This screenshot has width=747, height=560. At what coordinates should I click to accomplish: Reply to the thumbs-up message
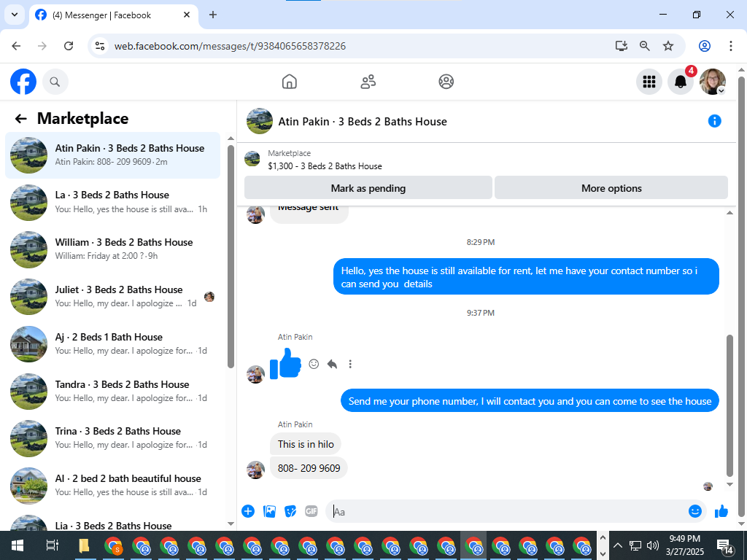click(332, 365)
